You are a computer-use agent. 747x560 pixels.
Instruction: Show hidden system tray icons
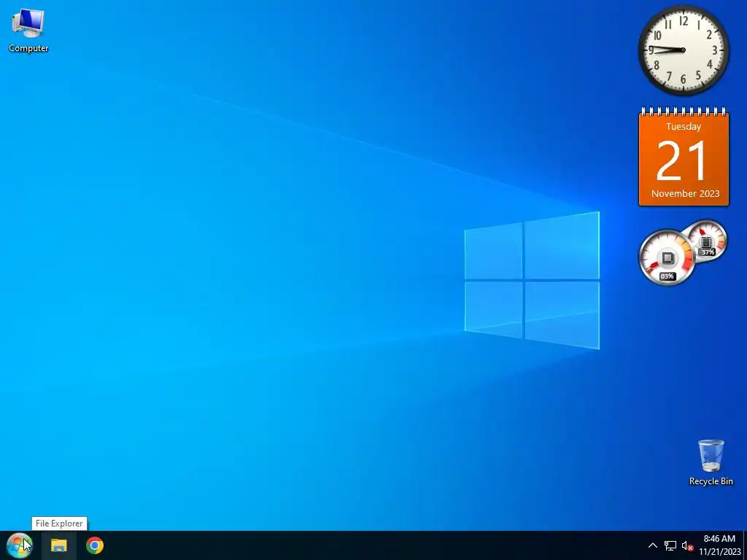point(653,545)
